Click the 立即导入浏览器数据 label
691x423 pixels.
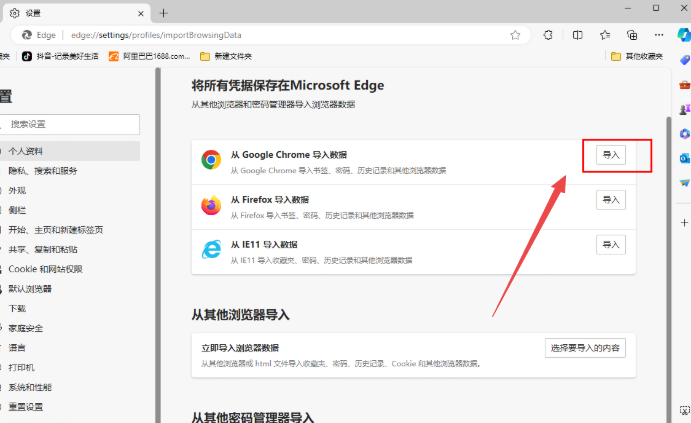coord(240,348)
